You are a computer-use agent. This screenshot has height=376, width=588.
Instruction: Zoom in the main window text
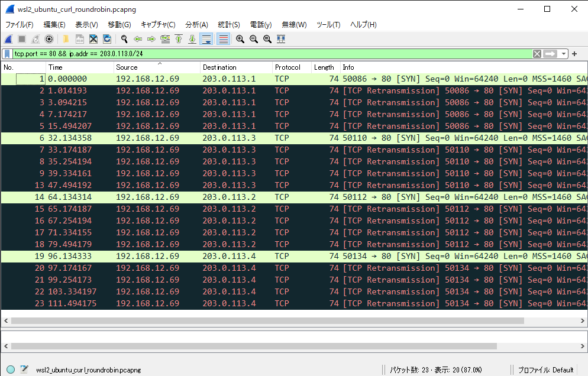240,39
